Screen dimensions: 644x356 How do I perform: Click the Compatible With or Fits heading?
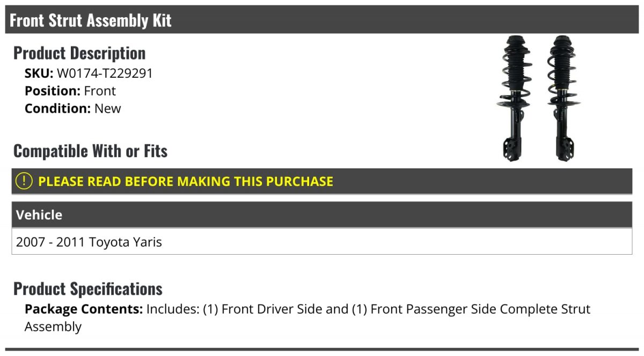click(x=91, y=151)
